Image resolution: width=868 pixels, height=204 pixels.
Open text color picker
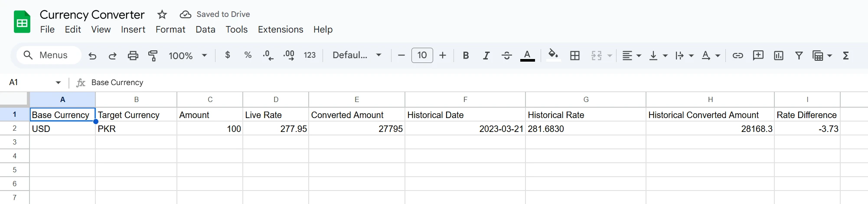(527, 56)
